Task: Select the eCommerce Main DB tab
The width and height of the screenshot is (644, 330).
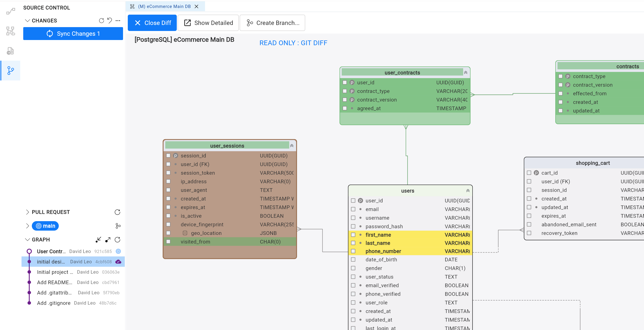Action: coord(165,6)
